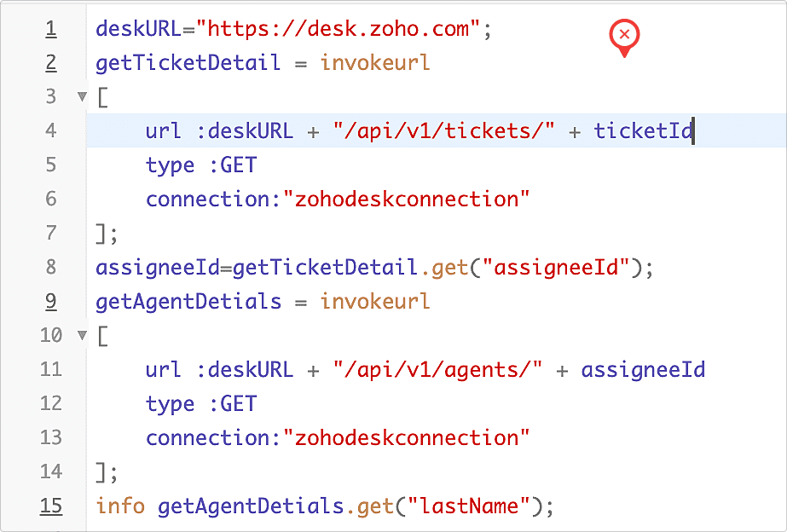Click the "https://desk.zoho.com" string

[339, 29]
